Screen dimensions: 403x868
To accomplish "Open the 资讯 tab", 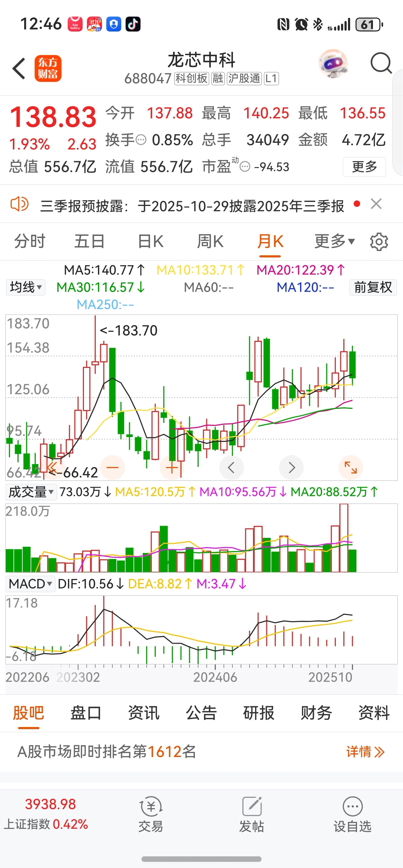I will (x=144, y=713).
